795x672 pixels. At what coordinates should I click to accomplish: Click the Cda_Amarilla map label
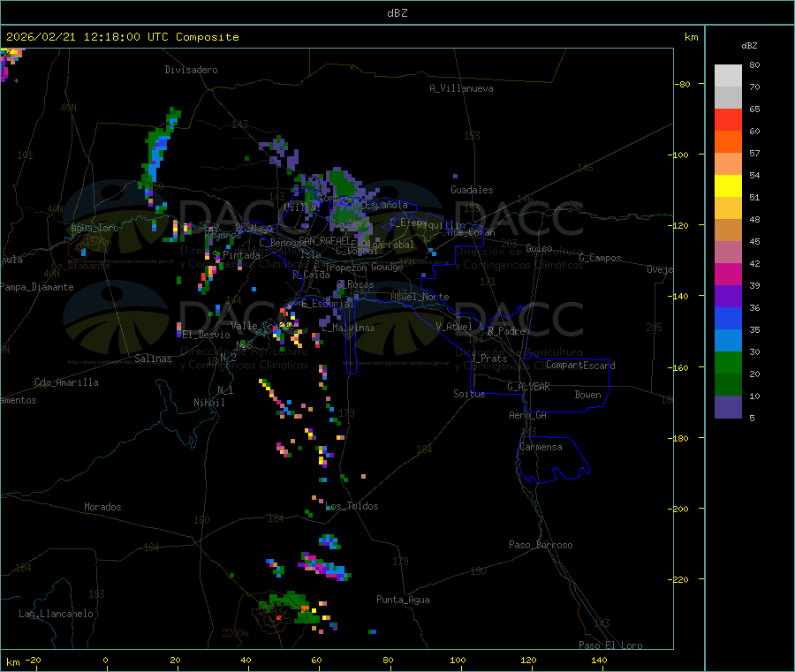point(66,382)
